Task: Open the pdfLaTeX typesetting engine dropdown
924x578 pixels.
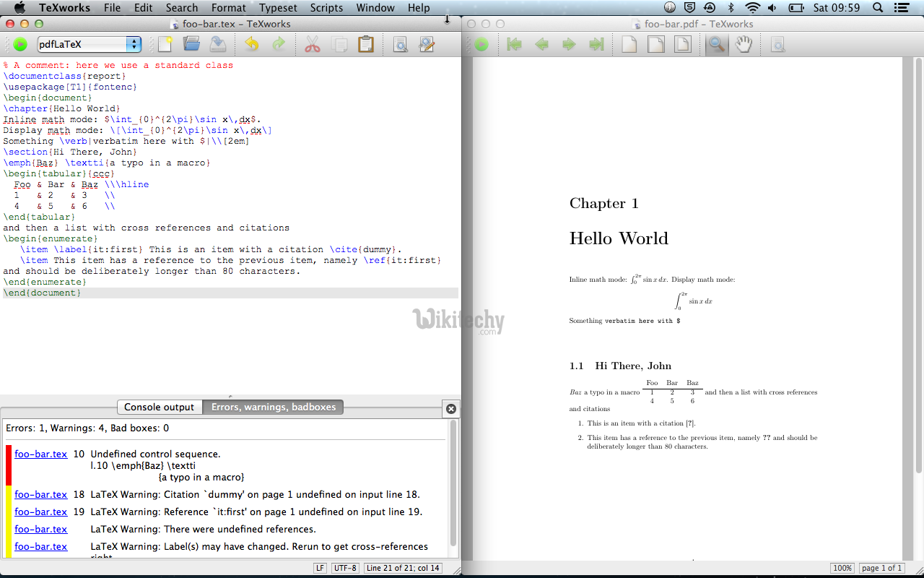Action: (88, 45)
